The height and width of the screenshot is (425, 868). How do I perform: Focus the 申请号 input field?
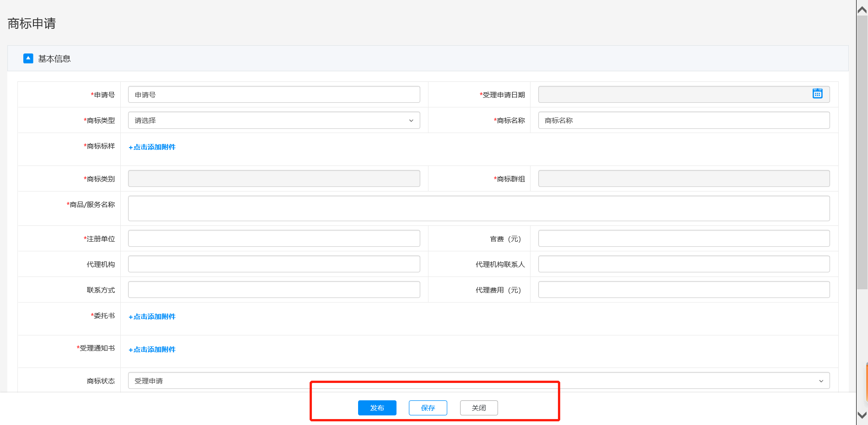273,95
